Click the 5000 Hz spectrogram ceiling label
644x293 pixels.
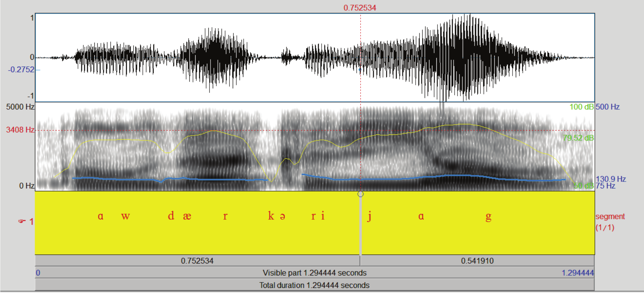(x=20, y=107)
